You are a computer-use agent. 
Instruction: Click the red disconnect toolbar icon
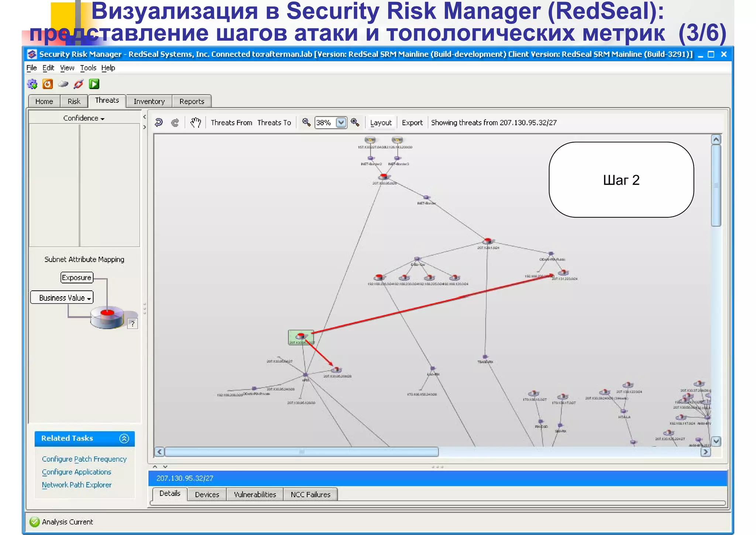pyautogui.click(x=78, y=84)
